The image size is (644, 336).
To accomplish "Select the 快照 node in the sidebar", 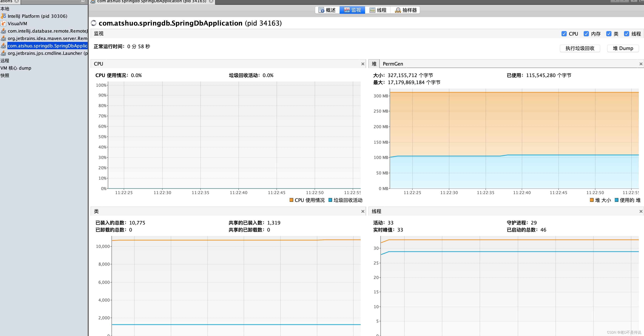I will tap(5, 75).
